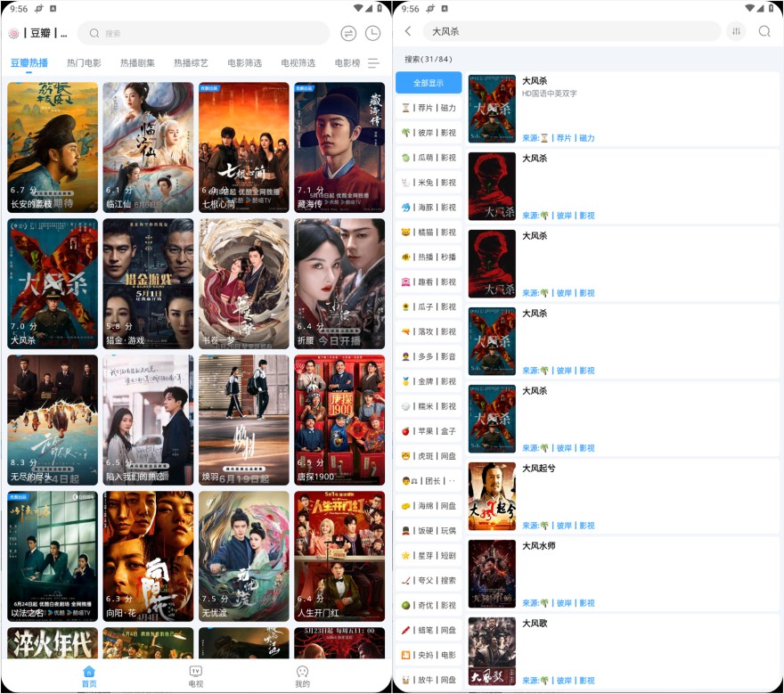This screenshot has height=694, width=784.
Task: Switch to the 热门电影 tab
Action: (84, 63)
